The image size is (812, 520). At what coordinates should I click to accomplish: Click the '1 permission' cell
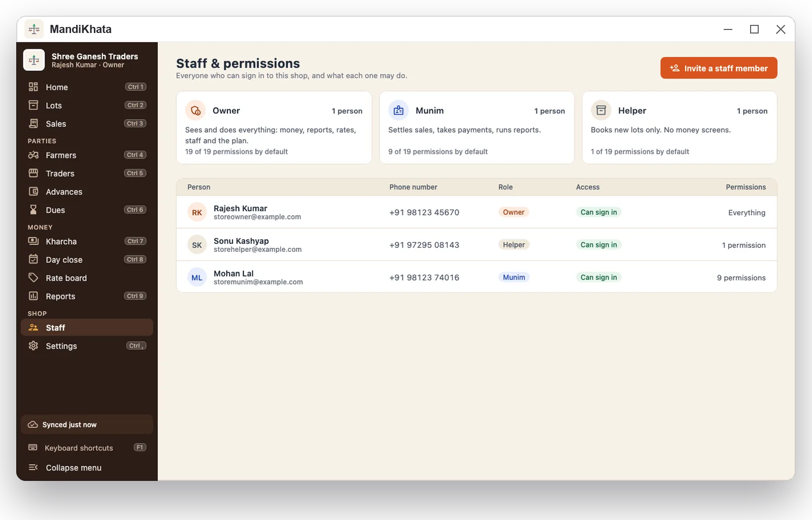(743, 245)
